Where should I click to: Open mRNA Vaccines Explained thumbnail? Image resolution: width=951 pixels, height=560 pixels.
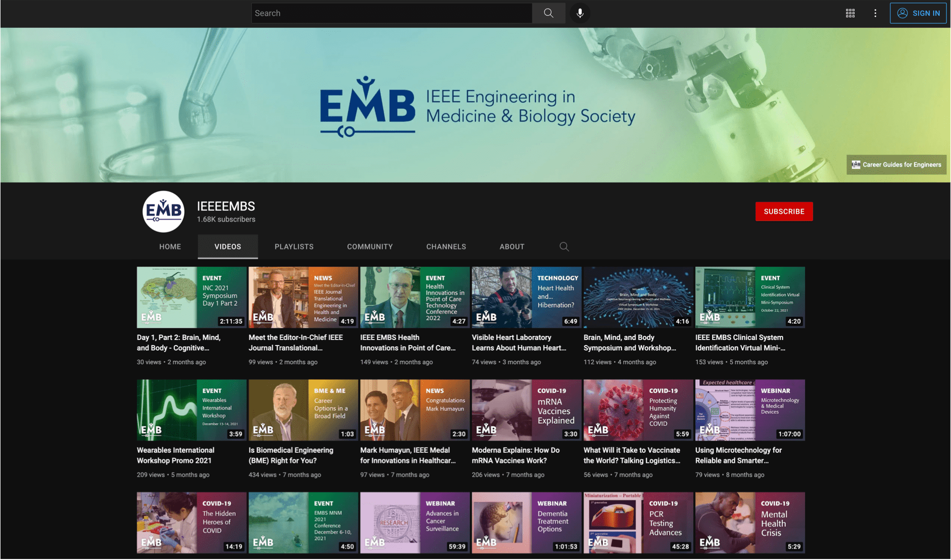[x=526, y=410]
